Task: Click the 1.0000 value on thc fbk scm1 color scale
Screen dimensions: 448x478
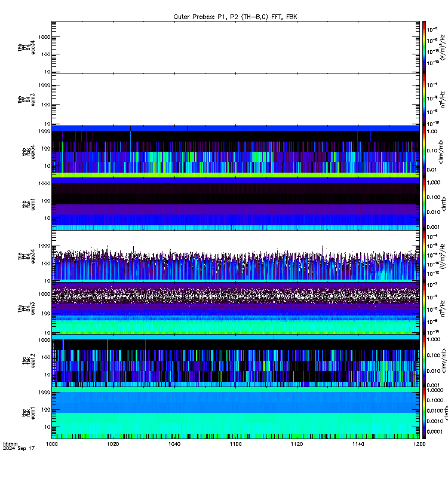Action: click(435, 390)
